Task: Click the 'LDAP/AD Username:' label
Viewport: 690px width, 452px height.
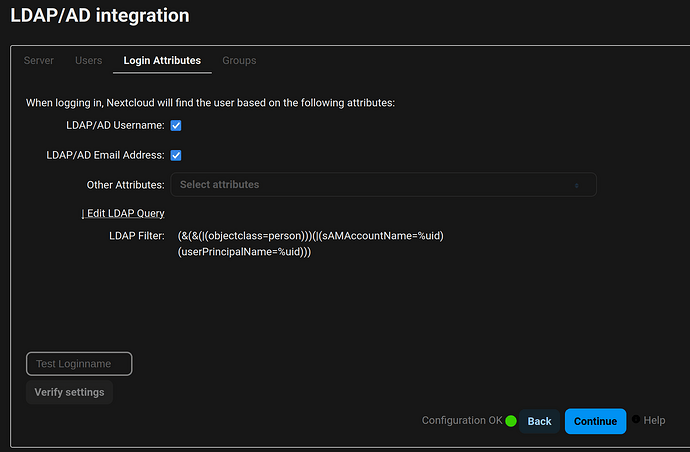Action: point(115,125)
